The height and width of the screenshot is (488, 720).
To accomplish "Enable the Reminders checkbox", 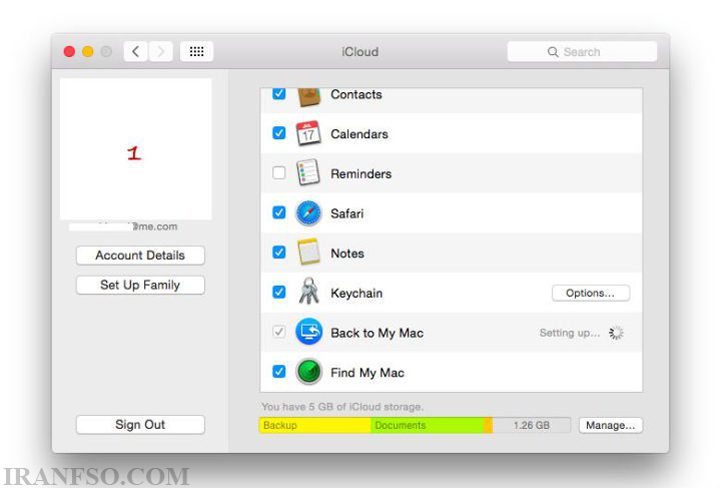I will 279,173.
